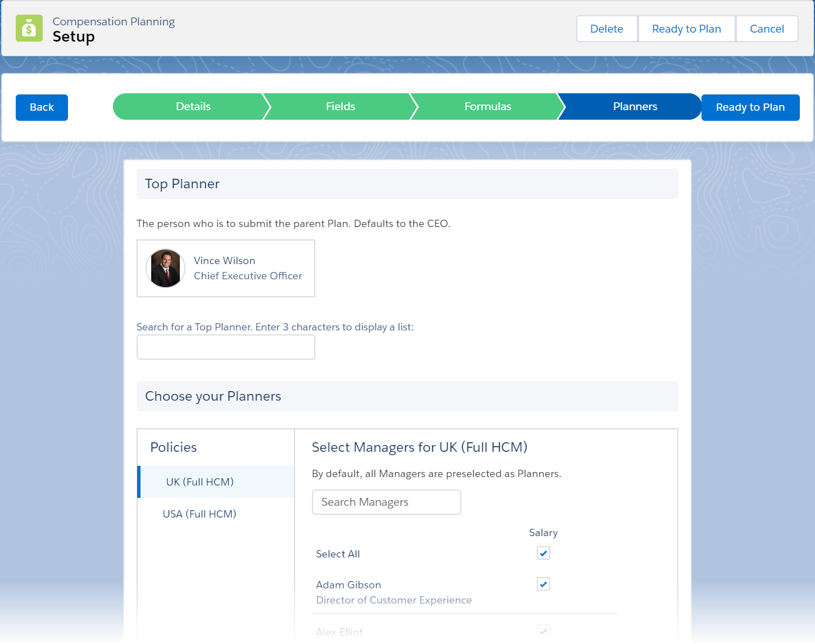Image resolution: width=815 pixels, height=644 pixels.
Task: Click the Adam Gibson manager name
Action: click(348, 585)
